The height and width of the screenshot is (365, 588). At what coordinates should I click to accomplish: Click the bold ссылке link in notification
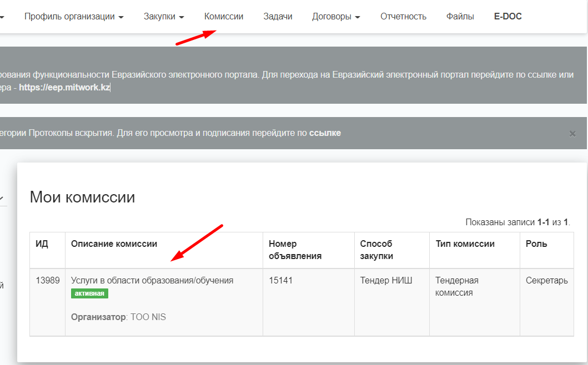click(x=325, y=133)
